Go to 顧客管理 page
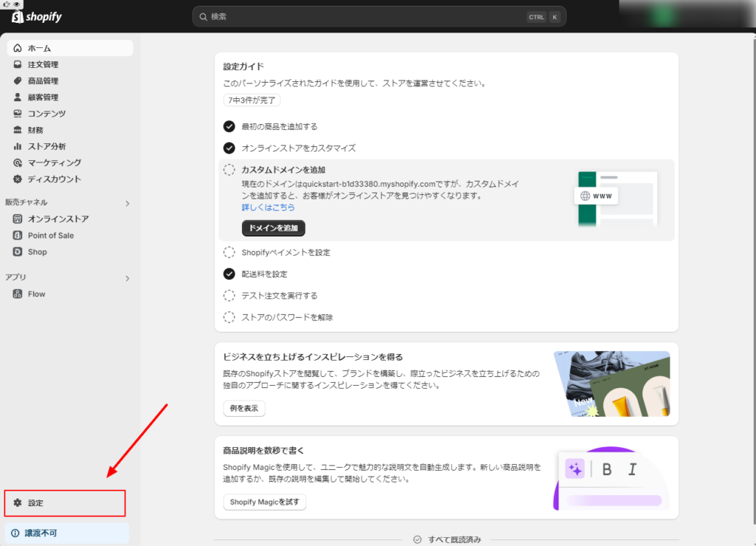 pyautogui.click(x=70, y=98)
